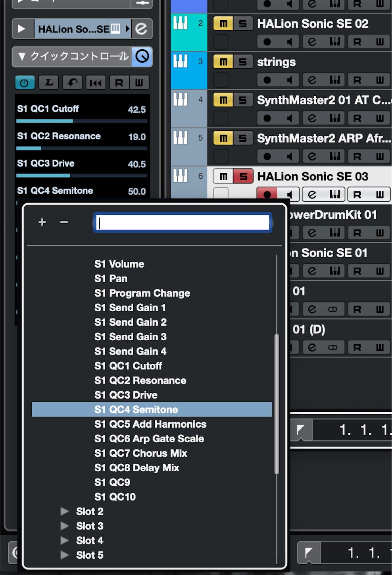Open channel settings on strings track
392x575 pixels.
pos(313,80)
